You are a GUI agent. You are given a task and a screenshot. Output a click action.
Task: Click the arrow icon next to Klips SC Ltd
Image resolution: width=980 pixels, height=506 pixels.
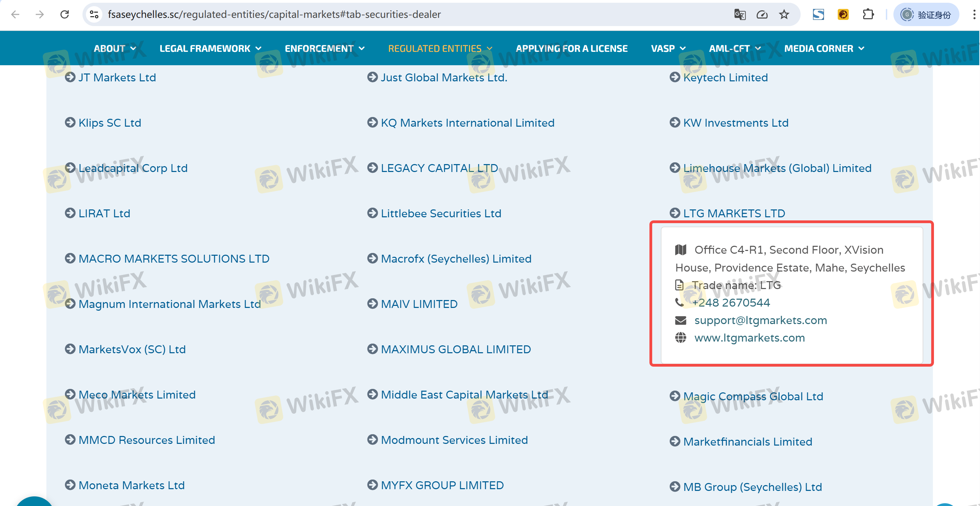pyautogui.click(x=70, y=123)
